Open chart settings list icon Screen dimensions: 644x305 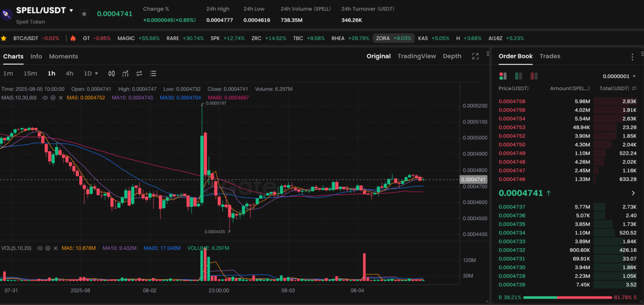pos(153,73)
